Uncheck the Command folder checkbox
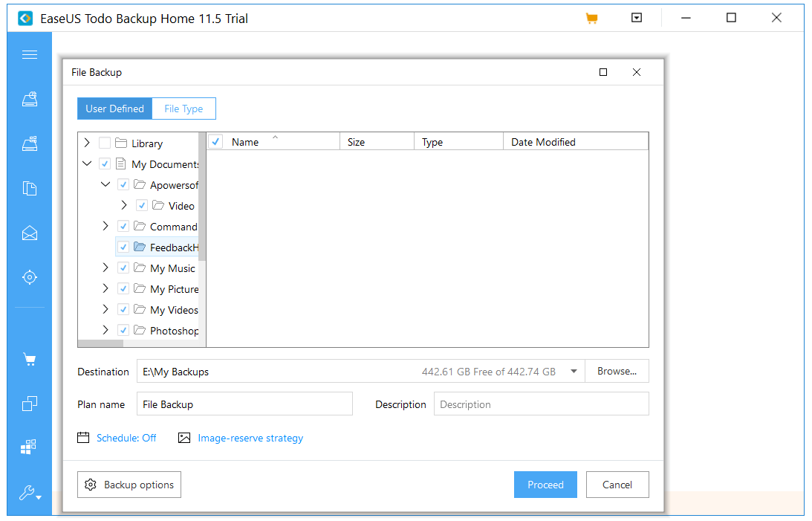Screen dimensions: 812x521 point(123,226)
